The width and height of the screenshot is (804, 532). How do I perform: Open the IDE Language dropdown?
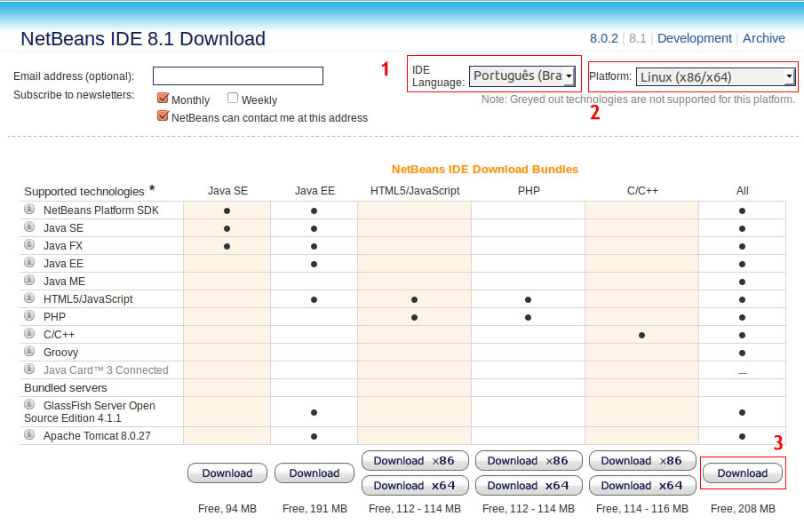point(522,75)
